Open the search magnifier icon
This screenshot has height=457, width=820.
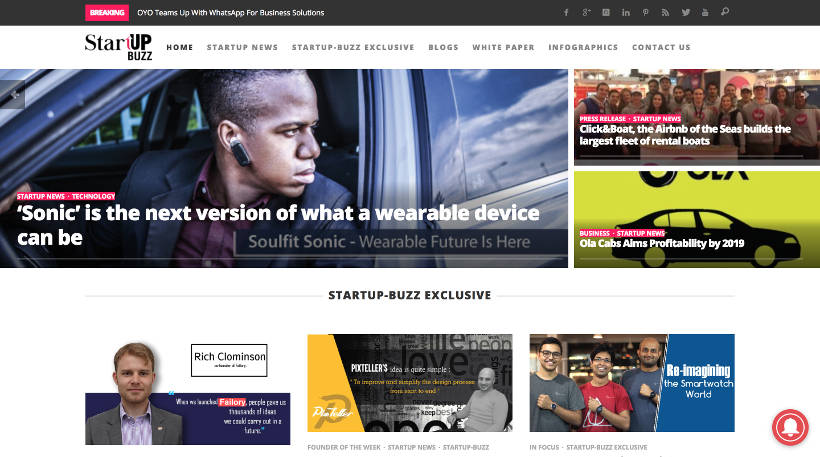pyautogui.click(x=725, y=12)
